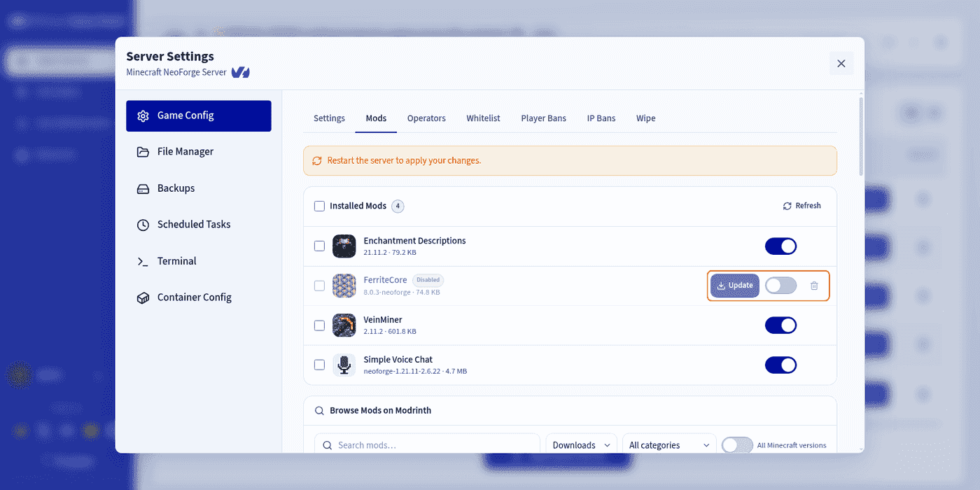Open the Terminal section
The image size is (980, 490).
tap(199, 261)
